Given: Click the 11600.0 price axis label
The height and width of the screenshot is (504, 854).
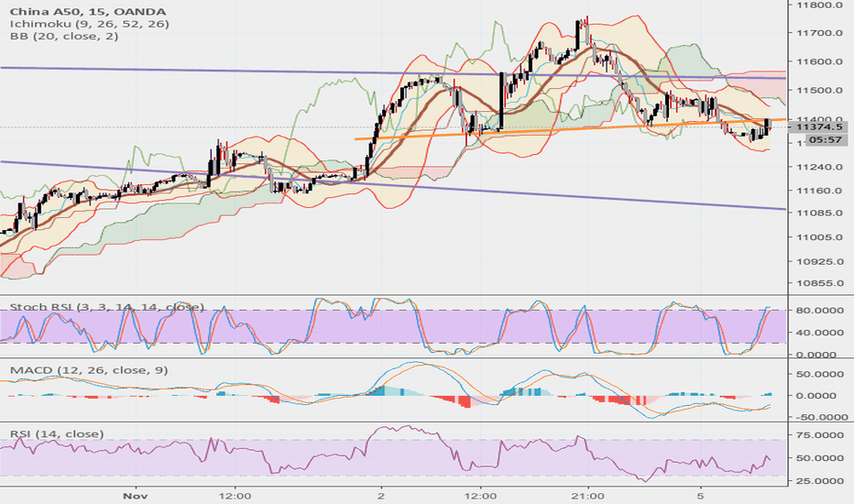Looking at the screenshot, I should [819, 61].
